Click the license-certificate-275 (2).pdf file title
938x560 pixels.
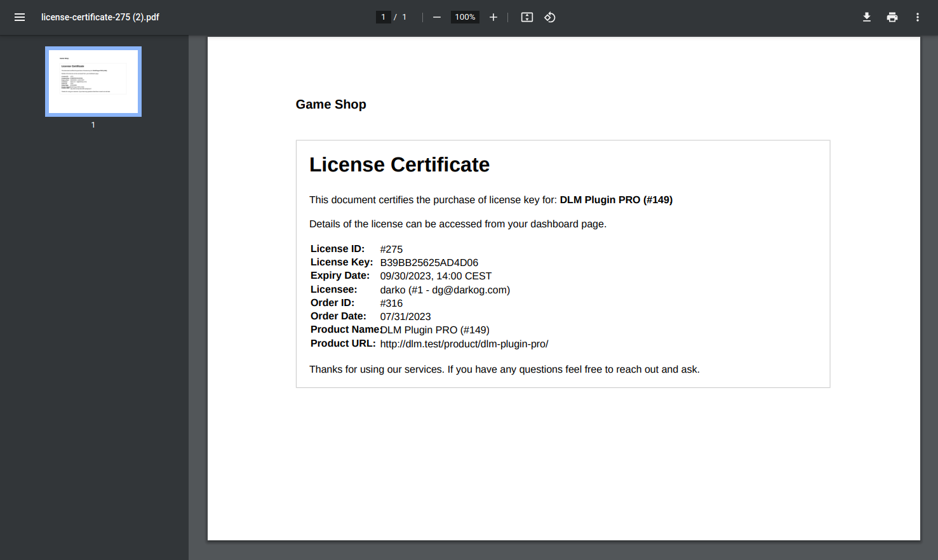pyautogui.click(x=100, y=17)
